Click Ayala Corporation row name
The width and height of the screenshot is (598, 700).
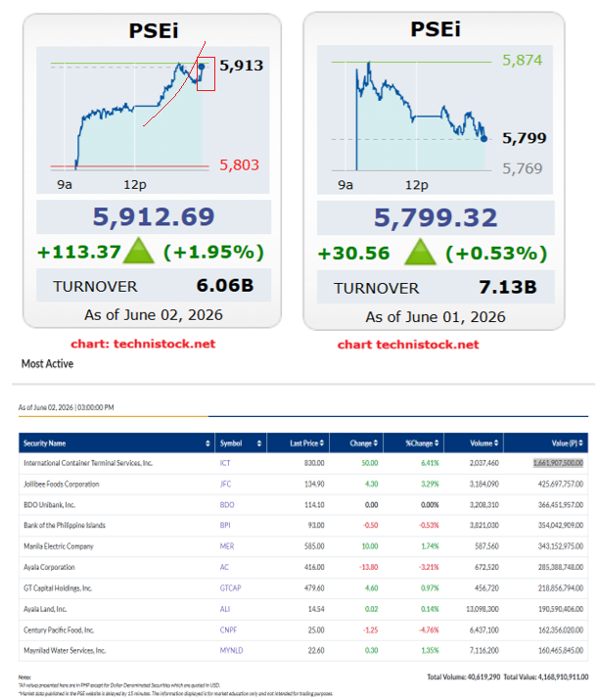tap(49, 568)
